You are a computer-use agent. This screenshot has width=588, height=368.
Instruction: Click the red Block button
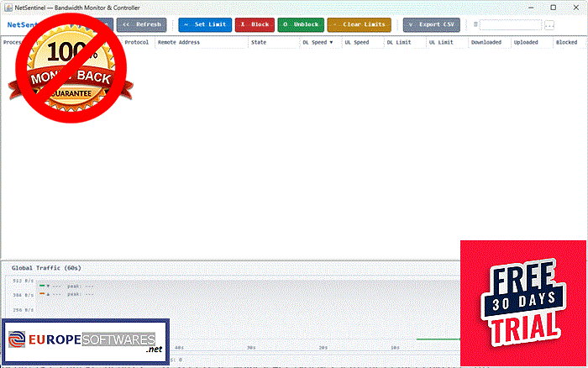coord(255,24)
